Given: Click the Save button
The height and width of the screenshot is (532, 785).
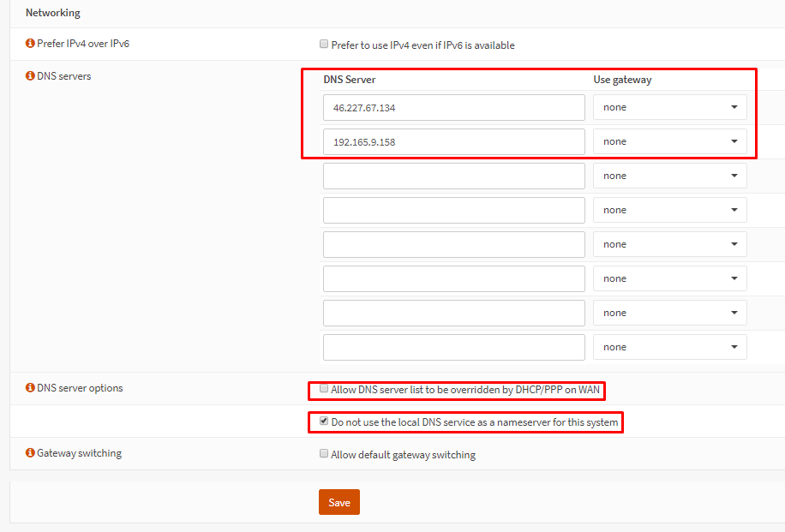Looking at the screenshot, I should click(339, 502).
